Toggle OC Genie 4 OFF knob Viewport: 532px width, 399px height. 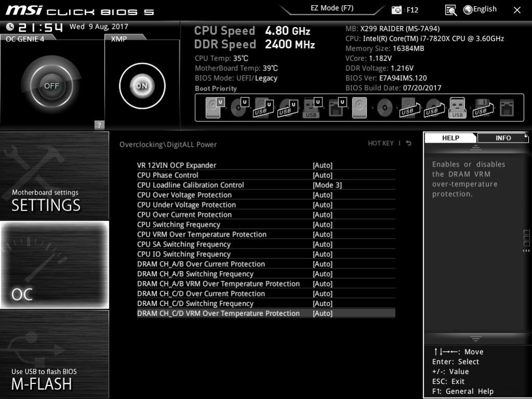[51, 86]
